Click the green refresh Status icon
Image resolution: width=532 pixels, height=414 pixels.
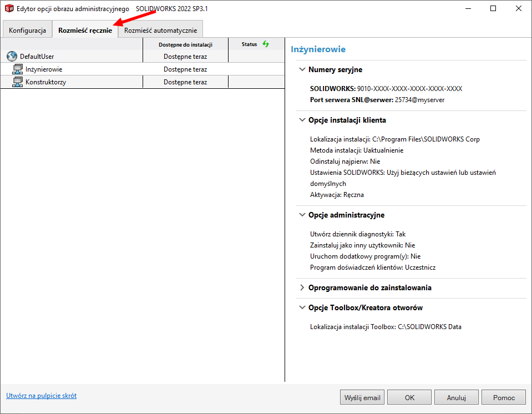265,44
